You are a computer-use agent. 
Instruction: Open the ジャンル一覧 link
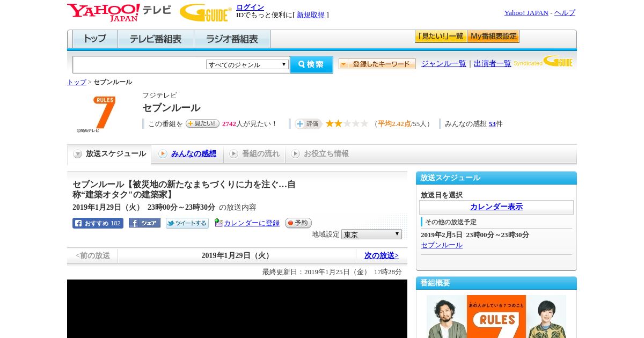444,63
